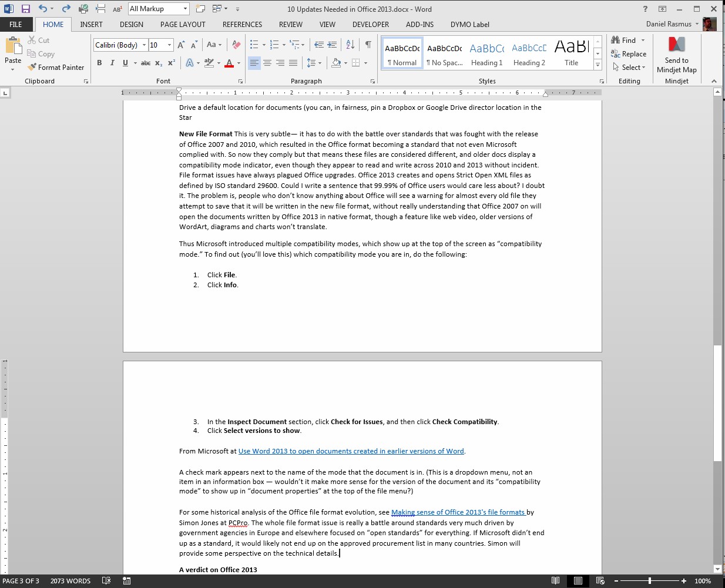Open the Borders dropdown arrow
The height and width of the screenshot is (588, 725).
pos(365,63)
